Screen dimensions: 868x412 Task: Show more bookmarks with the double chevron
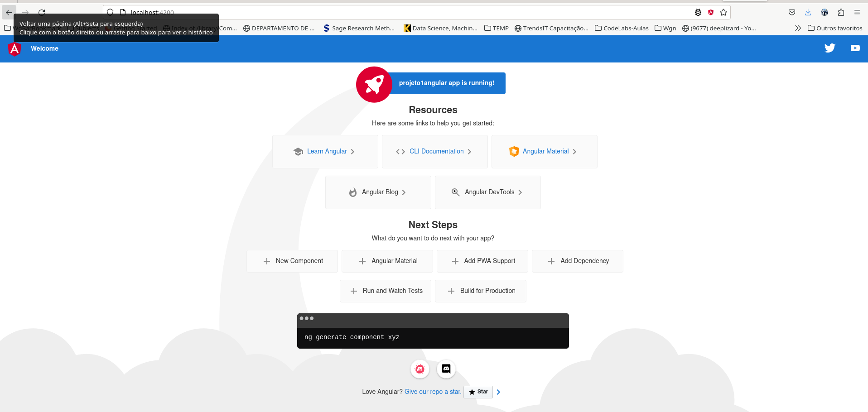[798, 28]
